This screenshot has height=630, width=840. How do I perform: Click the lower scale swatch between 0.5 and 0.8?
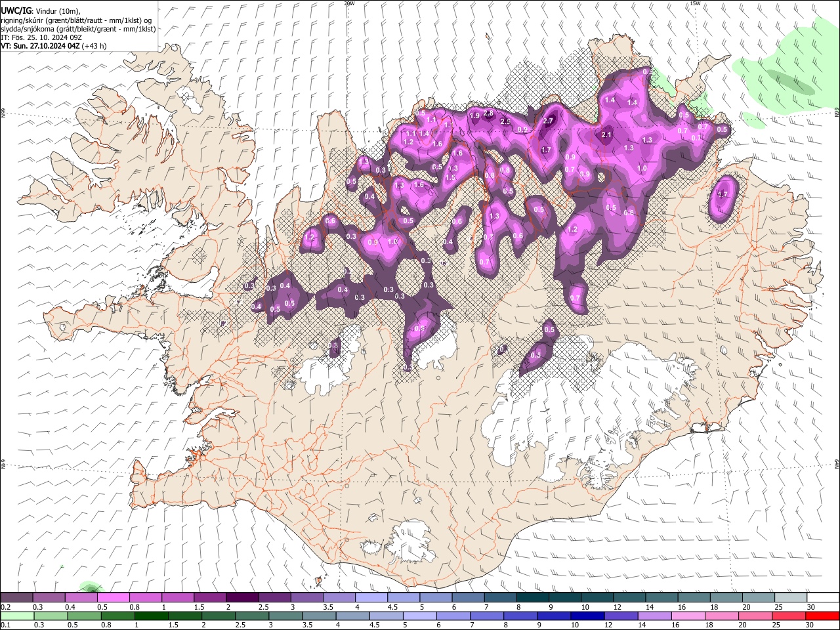[x=84, y=616]
